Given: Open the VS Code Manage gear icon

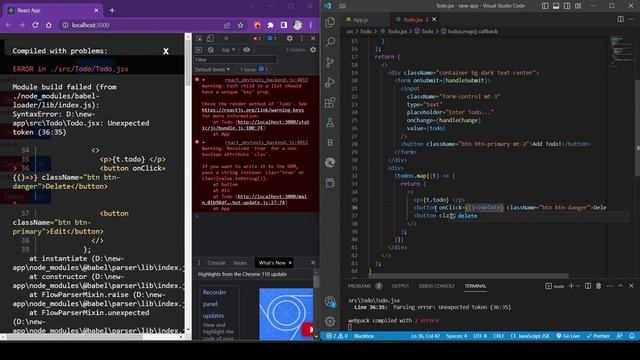Looking at the screenshot, I should (330, 321).
